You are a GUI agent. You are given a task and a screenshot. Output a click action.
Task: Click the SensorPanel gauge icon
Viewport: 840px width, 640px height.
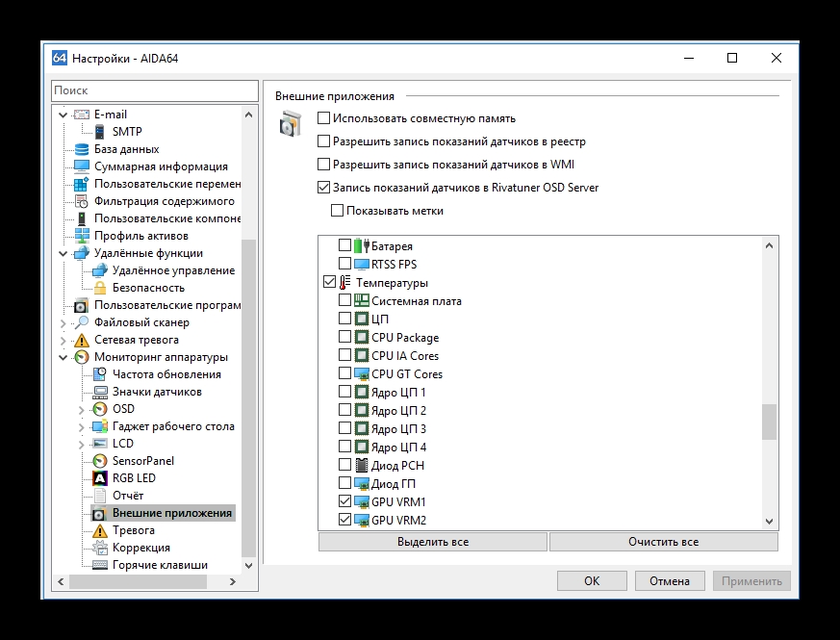coord(100,461)
